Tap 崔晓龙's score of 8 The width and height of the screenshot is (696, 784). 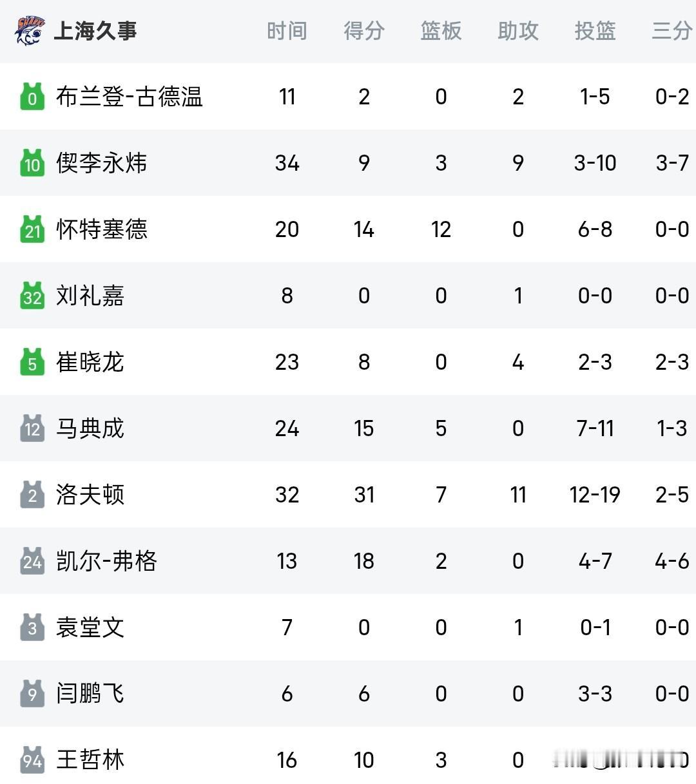pyautogui.click(x=364, y=362)
